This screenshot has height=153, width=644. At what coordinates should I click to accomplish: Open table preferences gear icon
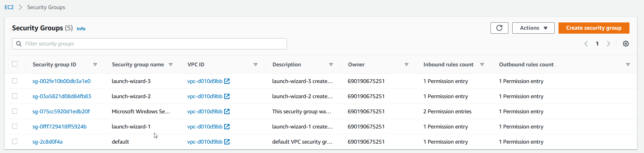pos(626,44)
